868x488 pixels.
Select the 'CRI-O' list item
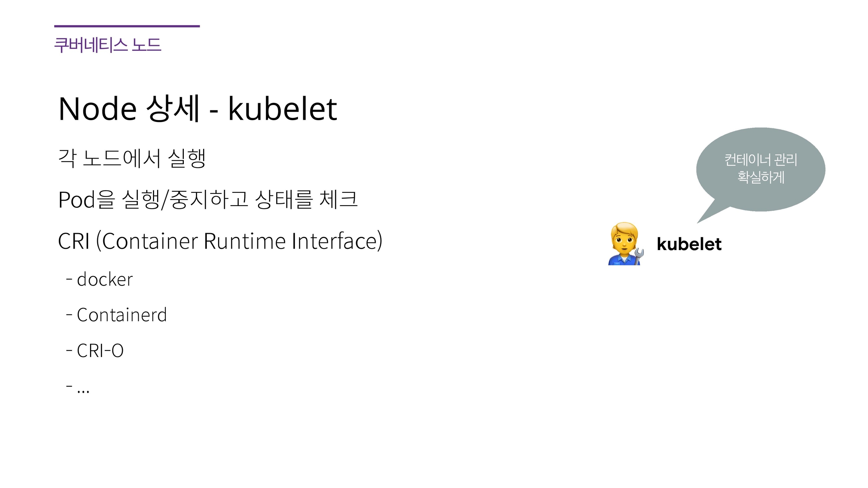(x=100, y=351)
